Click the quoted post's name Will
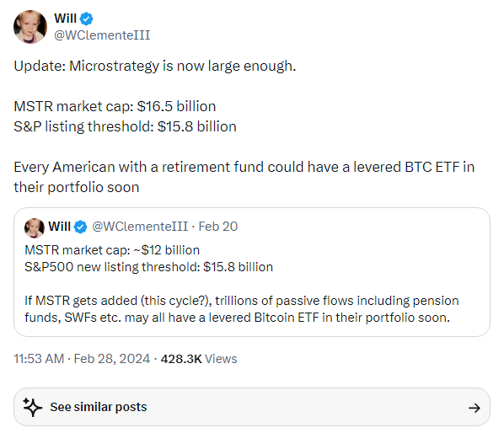The width and height of the screenshot is (504, 433). tap(60, 227)
